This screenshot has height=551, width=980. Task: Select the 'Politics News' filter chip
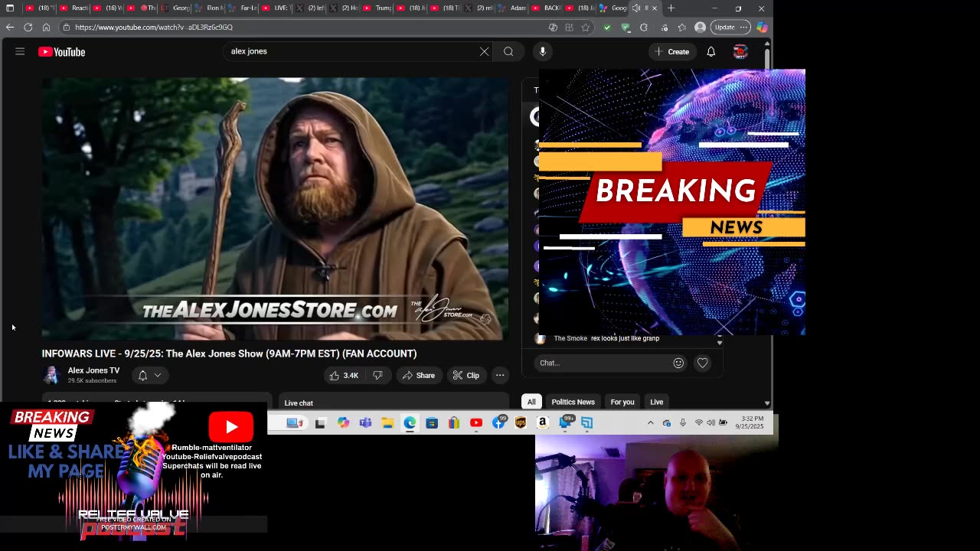pos(573,402)
